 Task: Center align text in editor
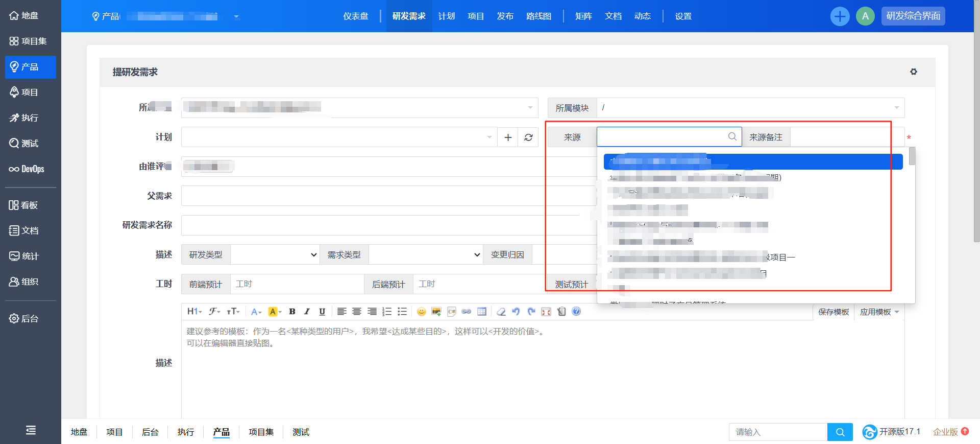pos(357,312)
